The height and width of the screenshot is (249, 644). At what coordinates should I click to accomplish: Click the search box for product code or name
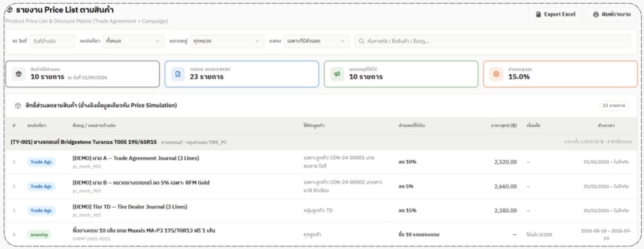click(x=492, y=41)
